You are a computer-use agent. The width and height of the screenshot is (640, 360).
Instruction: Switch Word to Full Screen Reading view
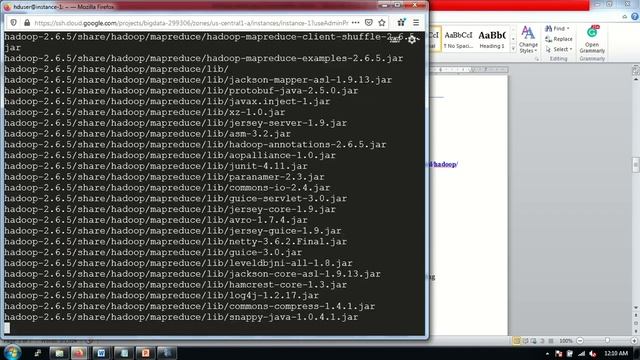[525, 340]
